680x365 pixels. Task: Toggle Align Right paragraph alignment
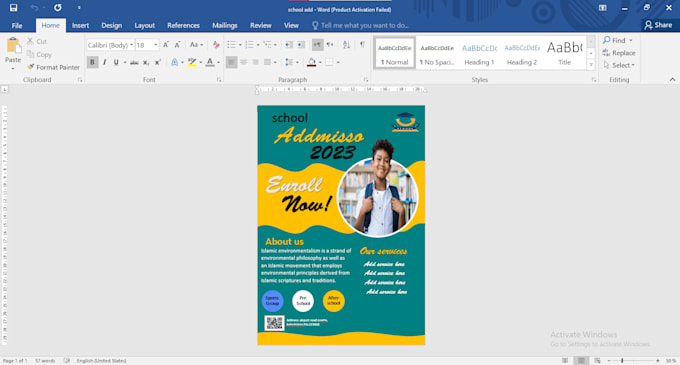click(x=255, y=62)
